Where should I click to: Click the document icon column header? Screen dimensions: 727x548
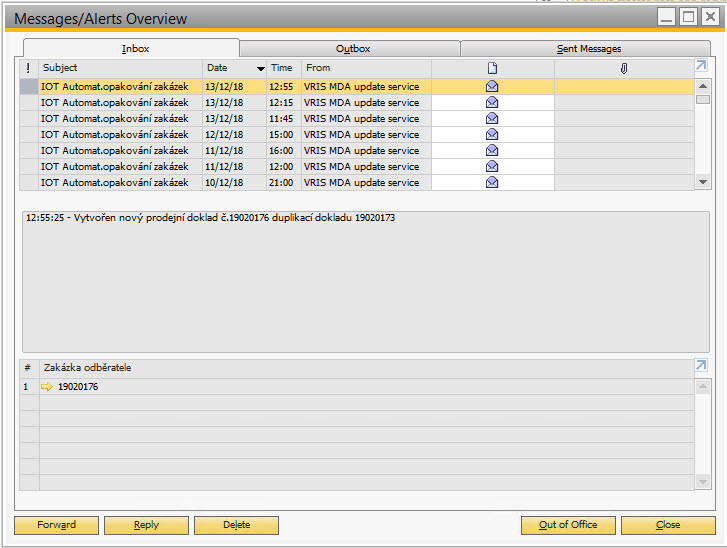point(492,68)
